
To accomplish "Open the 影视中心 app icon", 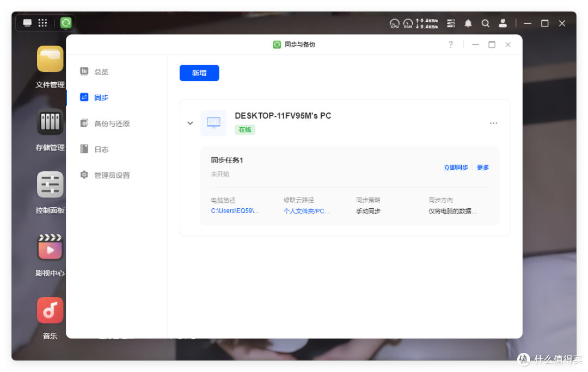I will [x=50, y=247].
